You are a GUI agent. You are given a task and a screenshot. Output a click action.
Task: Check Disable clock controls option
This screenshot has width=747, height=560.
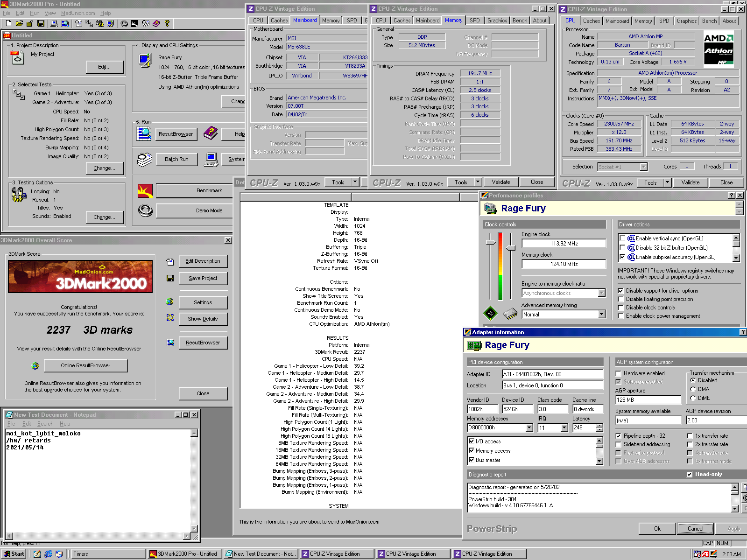[x=620, y=308]
